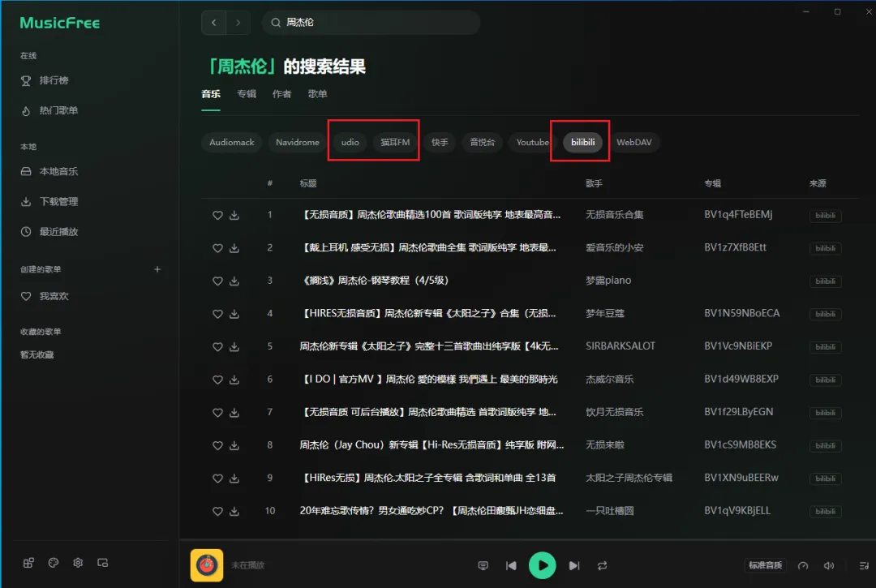Screen dimensions: 876x588
Task: Skip to the previous track
Action: click(x=511, y=565)
